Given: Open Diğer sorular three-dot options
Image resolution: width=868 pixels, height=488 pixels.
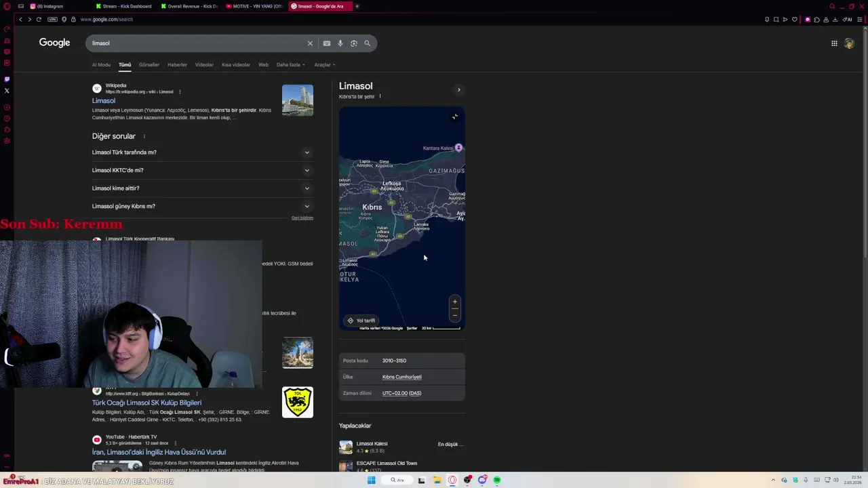Looking at the screenshot, I should 144,136.
